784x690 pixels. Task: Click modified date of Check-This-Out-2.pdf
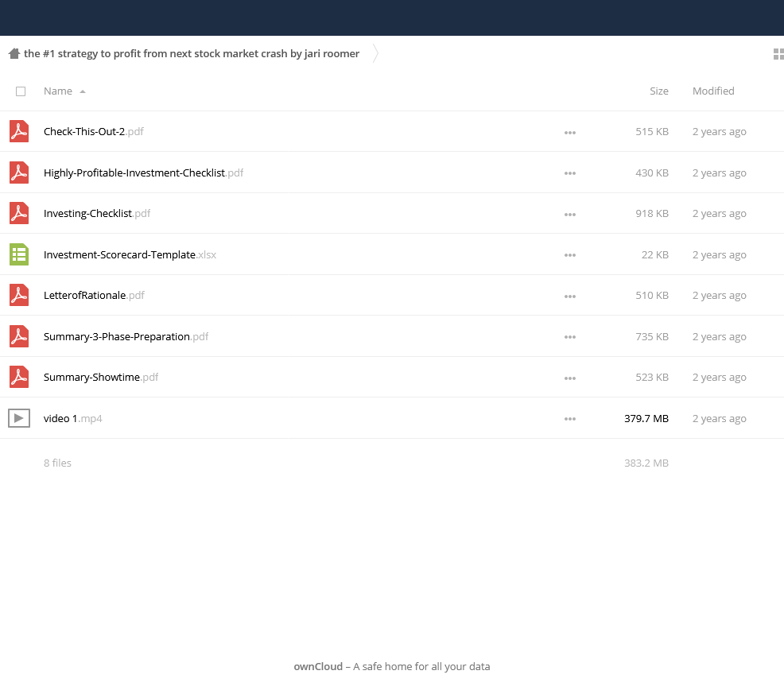pyautogui.click(x=719, y=131)
